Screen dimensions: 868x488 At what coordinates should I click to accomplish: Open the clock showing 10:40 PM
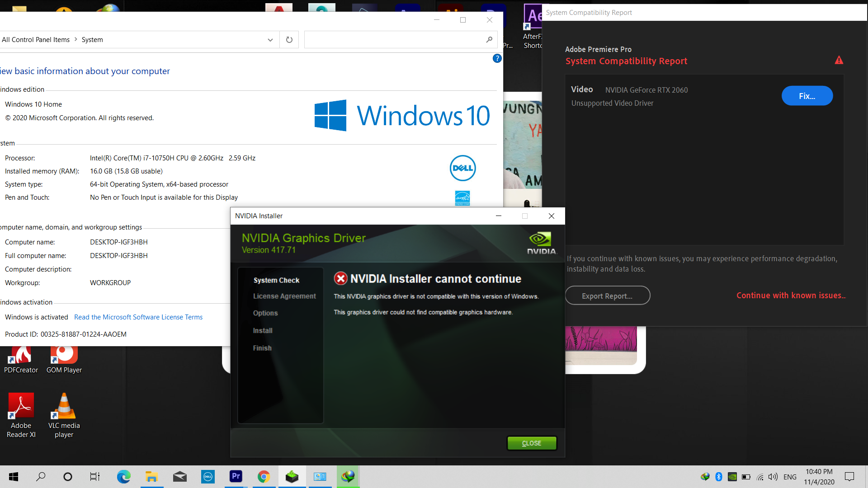coord(819,477)
